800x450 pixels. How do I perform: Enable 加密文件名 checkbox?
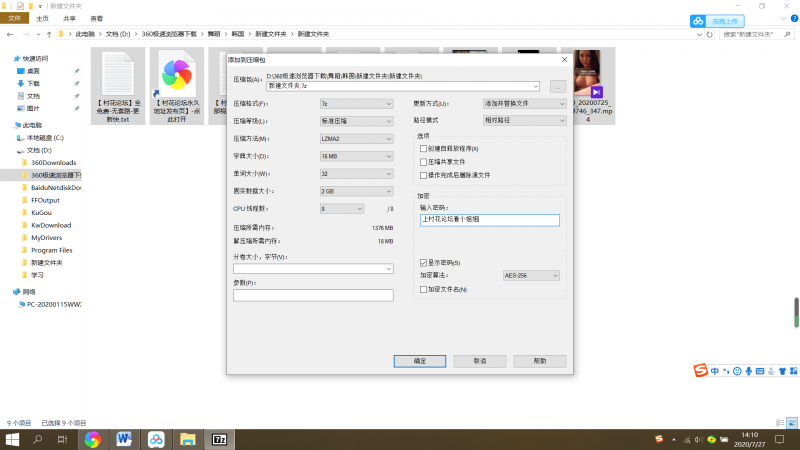(x=424, y=289)
